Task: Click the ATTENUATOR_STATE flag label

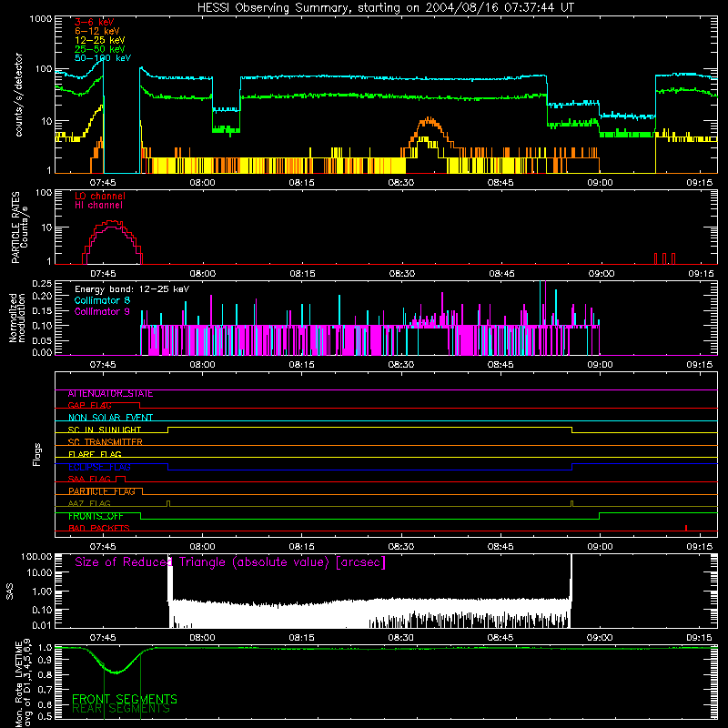Action: coord(110,394)
